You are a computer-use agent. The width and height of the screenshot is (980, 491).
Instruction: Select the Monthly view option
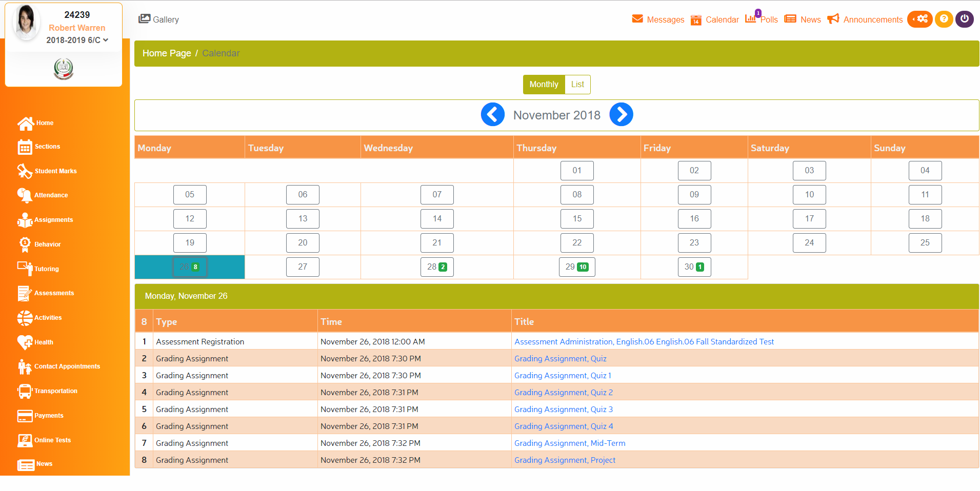tap(544, 84)
